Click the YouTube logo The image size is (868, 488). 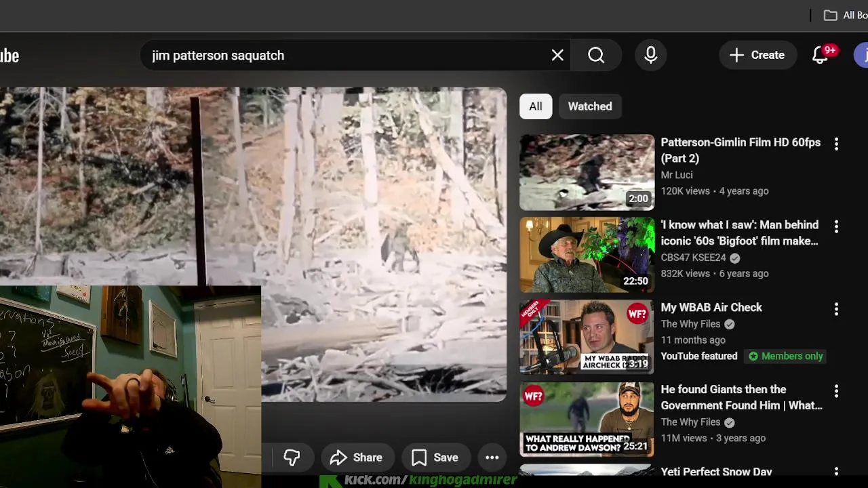point(9,56)
